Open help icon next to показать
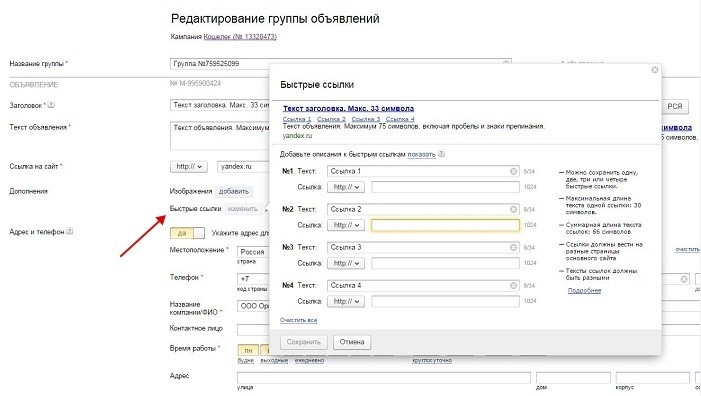This screenshot has width=701, height=396. [441, 154]
